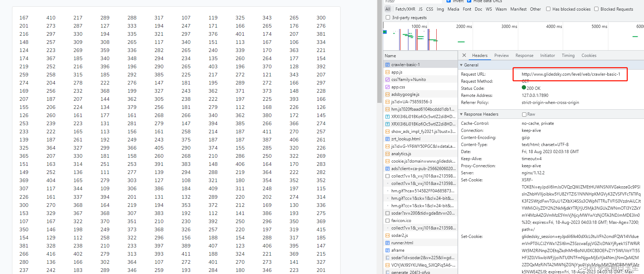Image resolution: width=644 pixels, height=274 pixels.
Task: Collapse the Response Headers section
Action: click(x=461, y=114)
